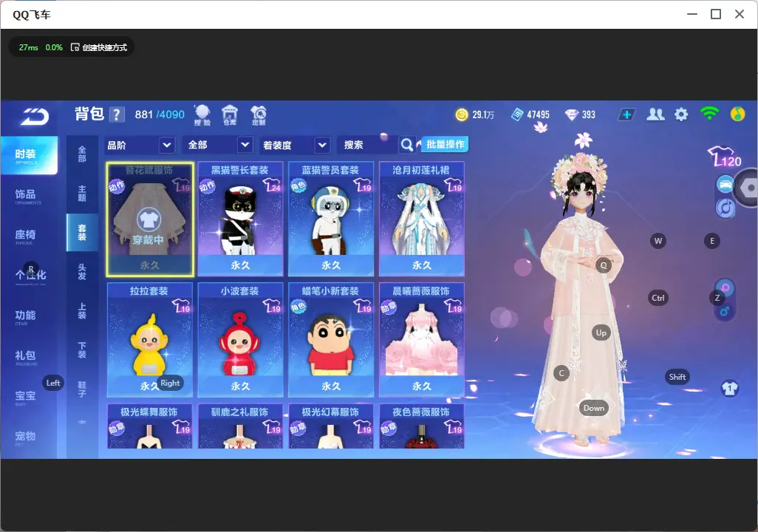Switch to the 宝宝 baby tab

pos(29,397)
